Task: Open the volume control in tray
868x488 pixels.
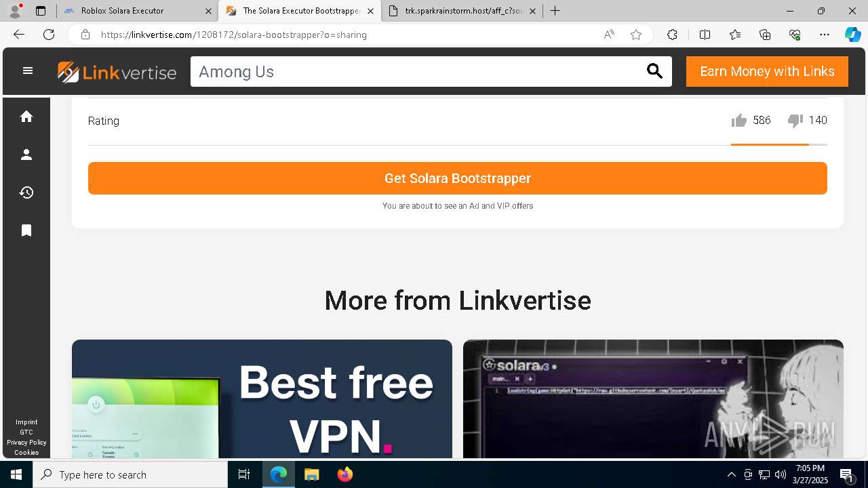Action: pyautogui.click(x=780, y=474)
